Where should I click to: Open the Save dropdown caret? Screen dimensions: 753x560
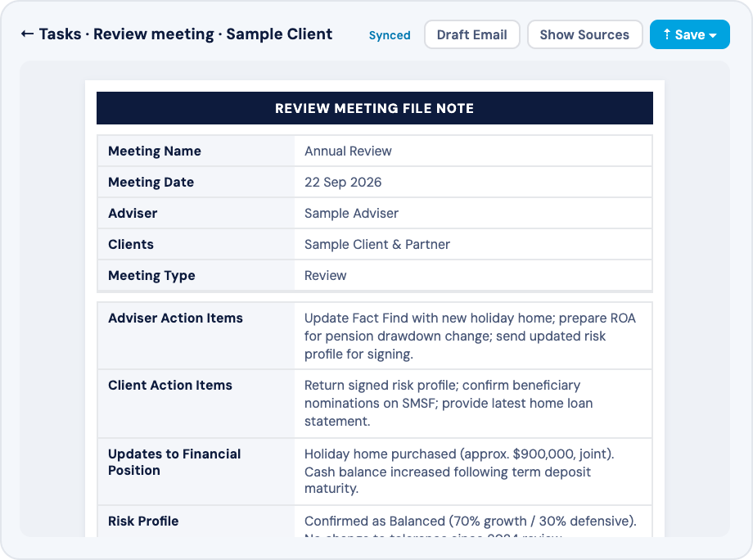tap(713, 35)
